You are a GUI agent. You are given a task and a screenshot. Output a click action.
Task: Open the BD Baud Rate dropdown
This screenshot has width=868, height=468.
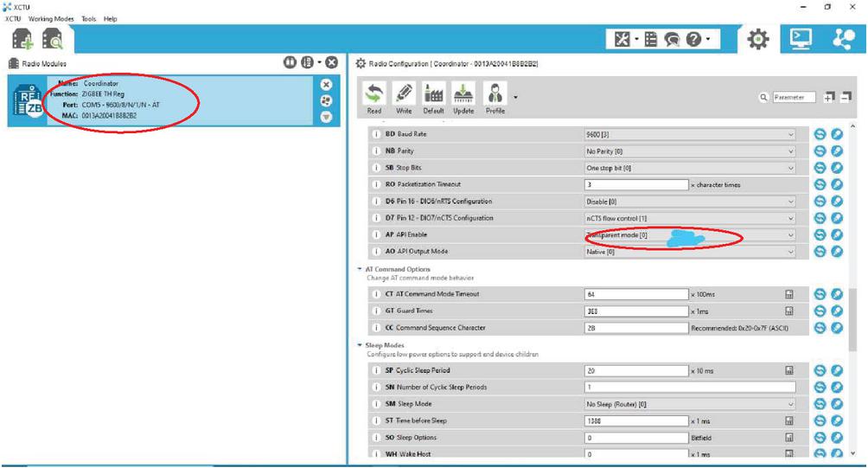(x=690, y=135)
